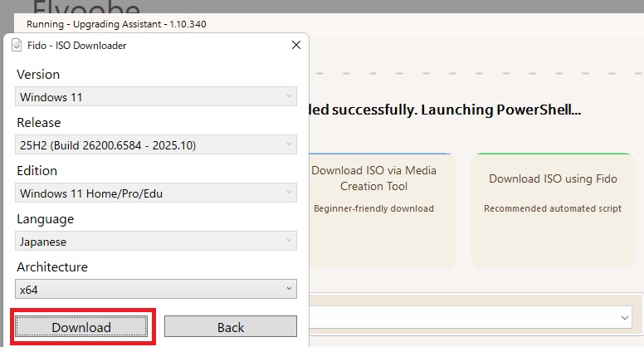The image size is (644, 347).
Task: Click the Version field label
Action: tap(38, 75)
